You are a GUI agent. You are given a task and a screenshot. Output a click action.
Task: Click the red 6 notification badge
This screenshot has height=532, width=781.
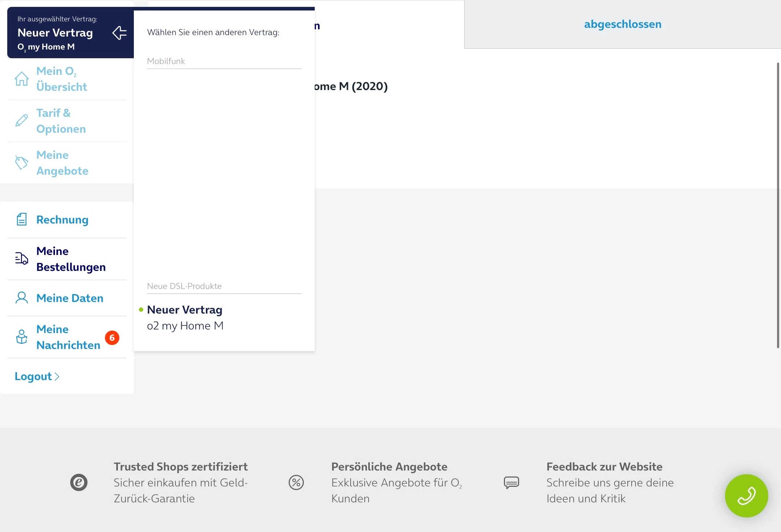coord(112,338)
